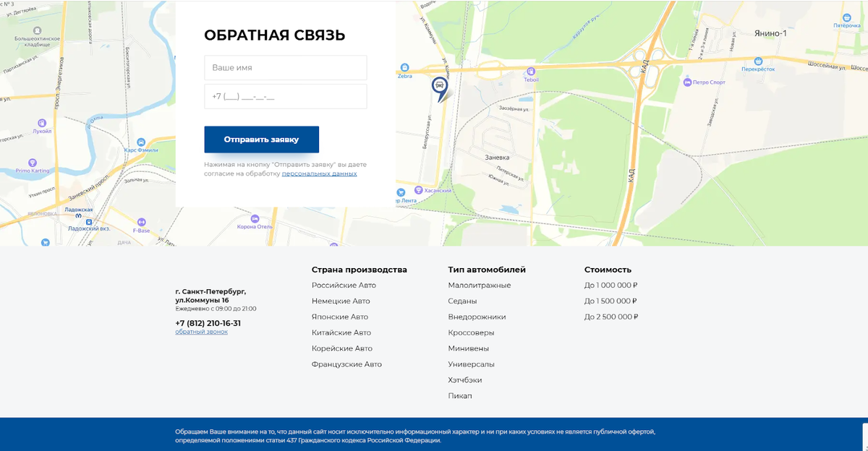Image resolution: width=868 pixels, height=451 pixels.
Task: Open the персональных данных link
Action: pyautogui.click(x=319, y=173)
